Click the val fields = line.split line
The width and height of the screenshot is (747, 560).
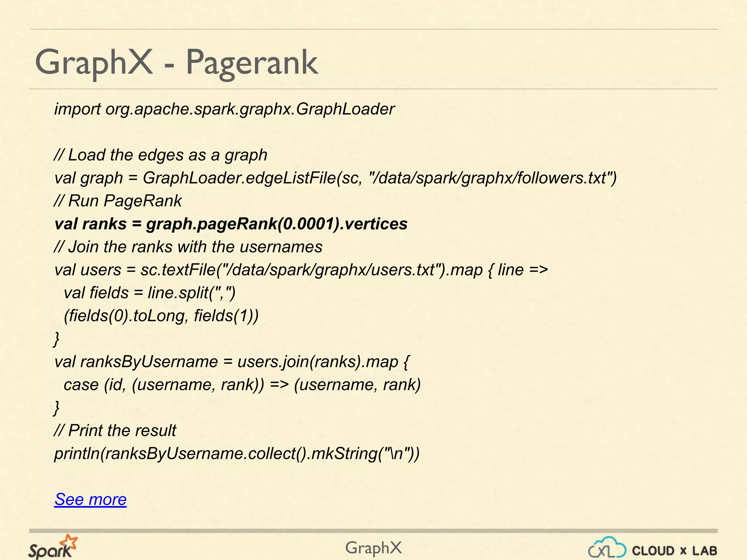[x=150, y=293]
